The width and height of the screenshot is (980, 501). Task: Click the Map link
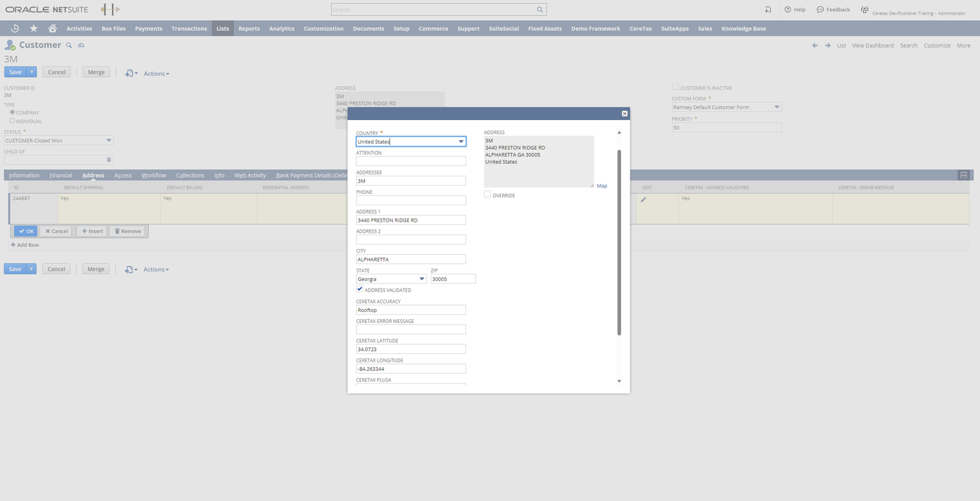click(x=601, y=186)
